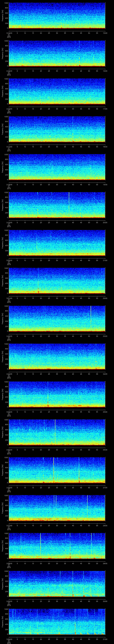Image resolution: width=114 pixels, height=644 pixels.
Task: Click the 15:00 end time label
Action: pos(105,33)
